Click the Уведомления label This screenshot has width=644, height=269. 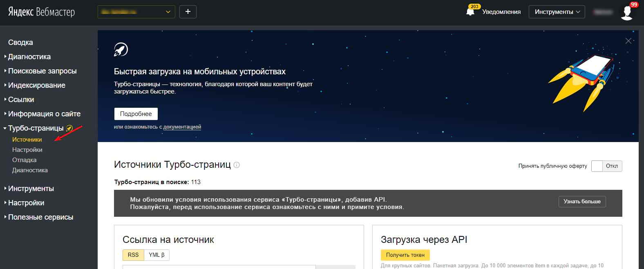pos(501,12)
